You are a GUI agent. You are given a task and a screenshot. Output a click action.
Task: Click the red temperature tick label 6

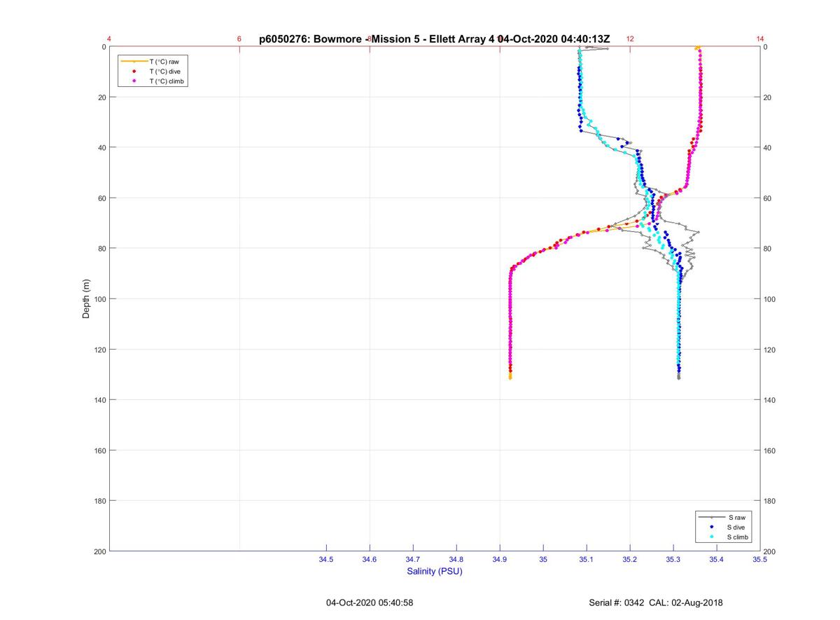pyautogui.click(x=239, y=39)
